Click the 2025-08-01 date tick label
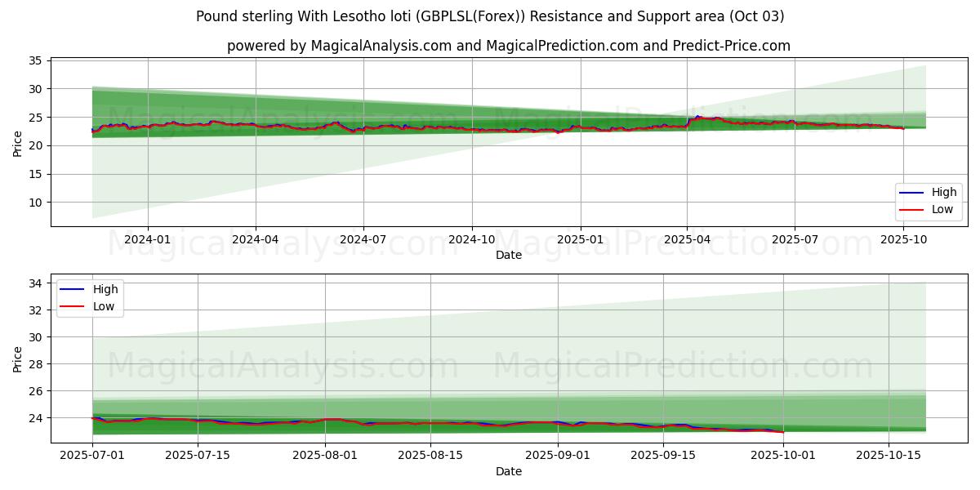The width and height of the screenshot is (980, 490). (x=325, y=456)
